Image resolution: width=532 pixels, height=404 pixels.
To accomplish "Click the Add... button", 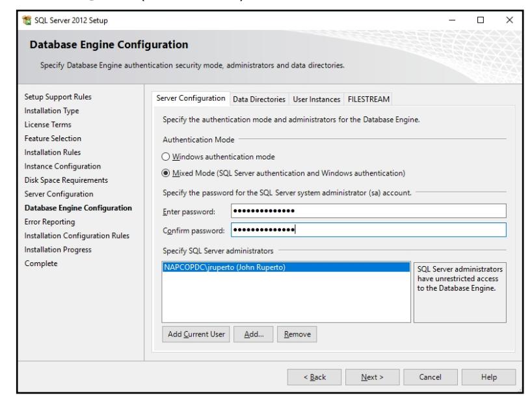I will [254, 334].
